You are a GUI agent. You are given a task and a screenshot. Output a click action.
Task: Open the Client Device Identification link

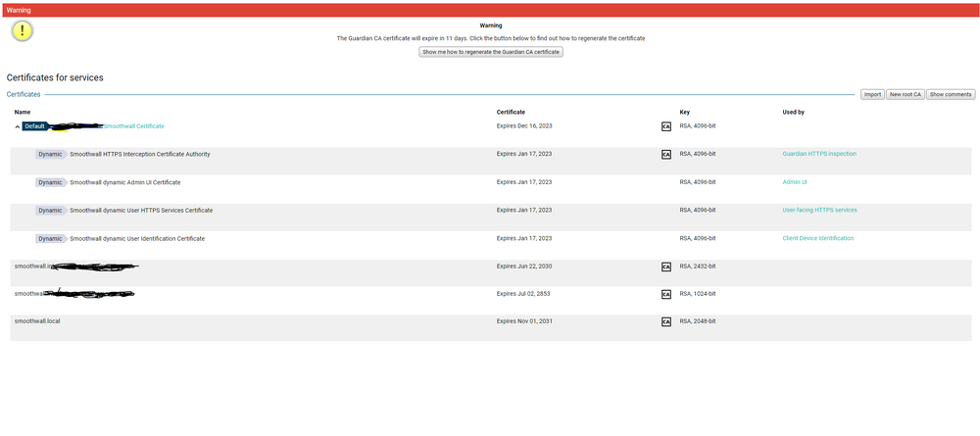(817, 239)
